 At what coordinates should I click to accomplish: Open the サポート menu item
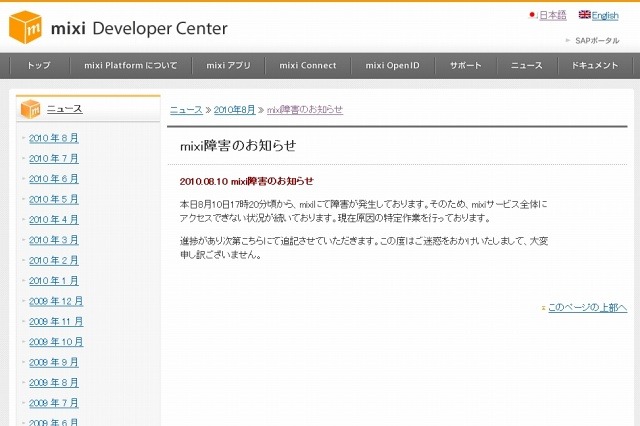pyautogui.click(x=466, y=65)
